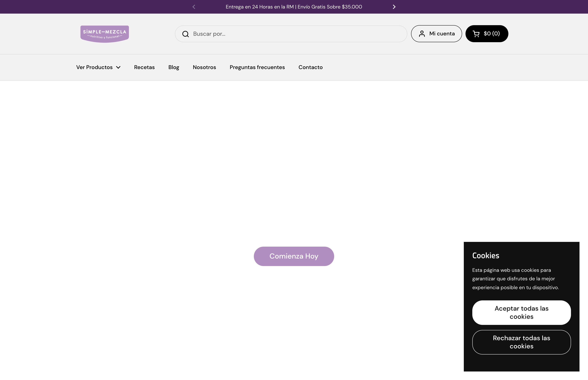Collapse the cookies notice via Rechazar
Screen dimensions: 588x380
521,342
